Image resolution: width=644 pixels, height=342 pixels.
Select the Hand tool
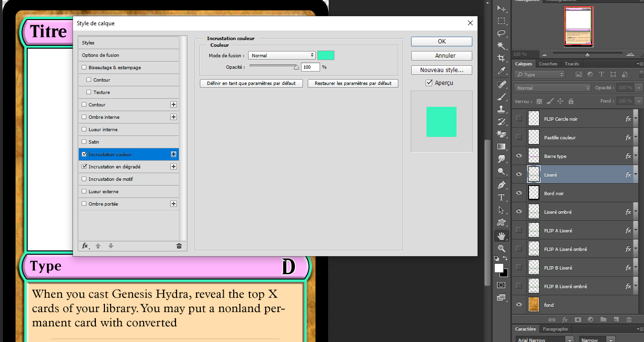501,236
